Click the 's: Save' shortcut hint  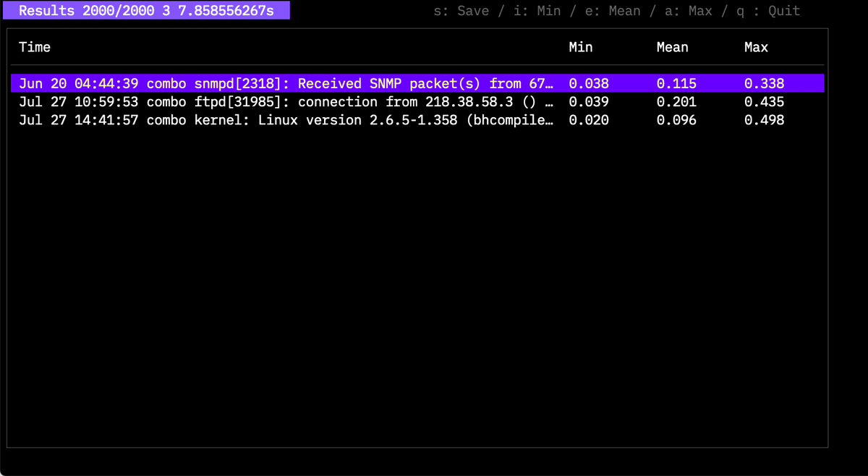click(461, 11)
